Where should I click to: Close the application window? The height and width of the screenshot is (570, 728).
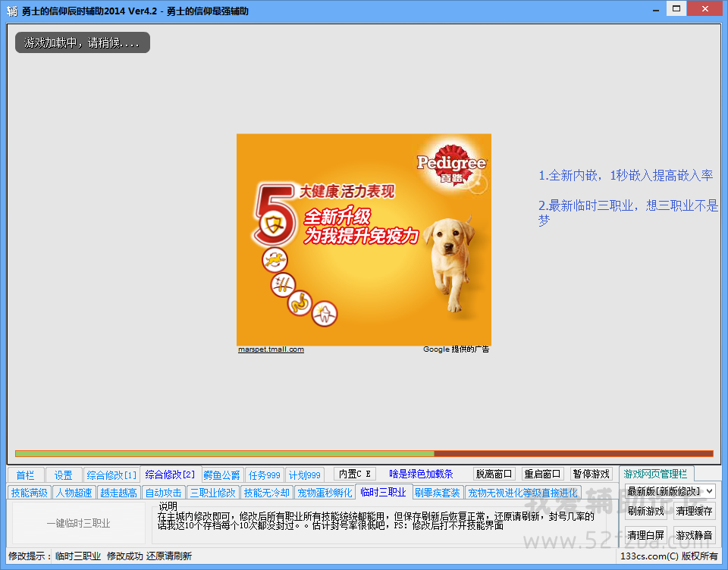click(704, 8)
